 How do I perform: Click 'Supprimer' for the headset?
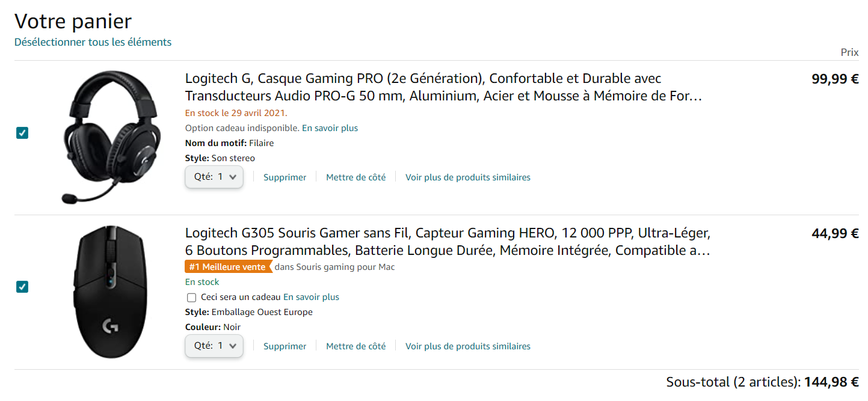285,177
